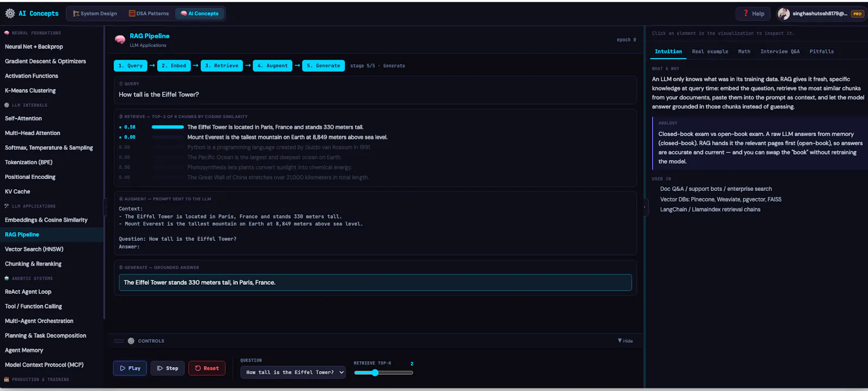Step through the pipeline
The image size is (868, 391).
click(168, 368)
